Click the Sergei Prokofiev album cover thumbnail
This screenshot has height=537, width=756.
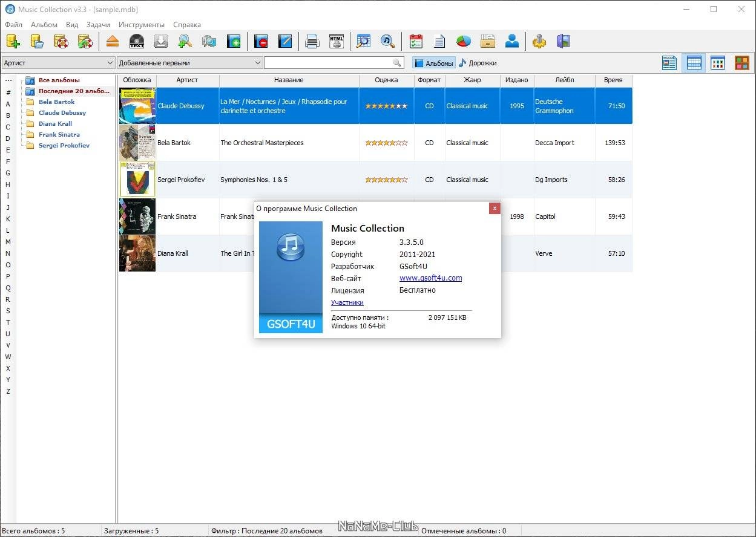click(137, 180)
